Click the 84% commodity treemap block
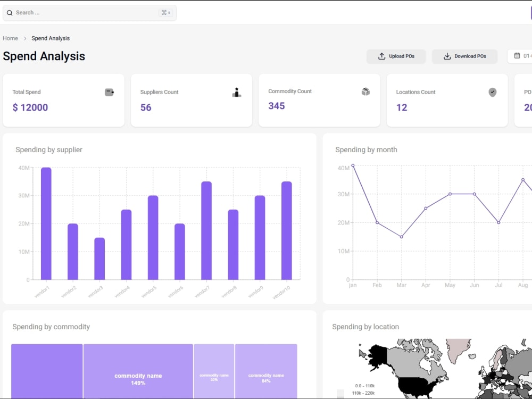 point(266,371)
